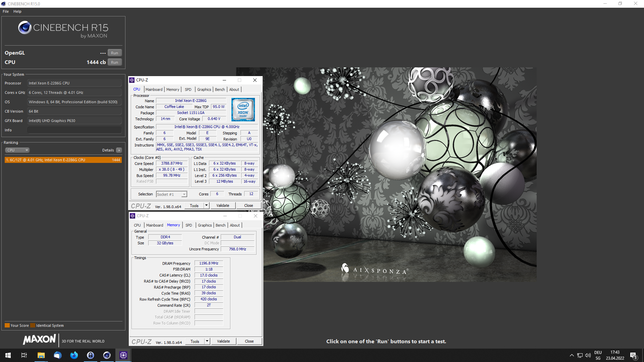Open SPD tab in lower CPU-Z window
Image resolution: width=644 pixels, height=362 pixels.
(x=189, y=225)
